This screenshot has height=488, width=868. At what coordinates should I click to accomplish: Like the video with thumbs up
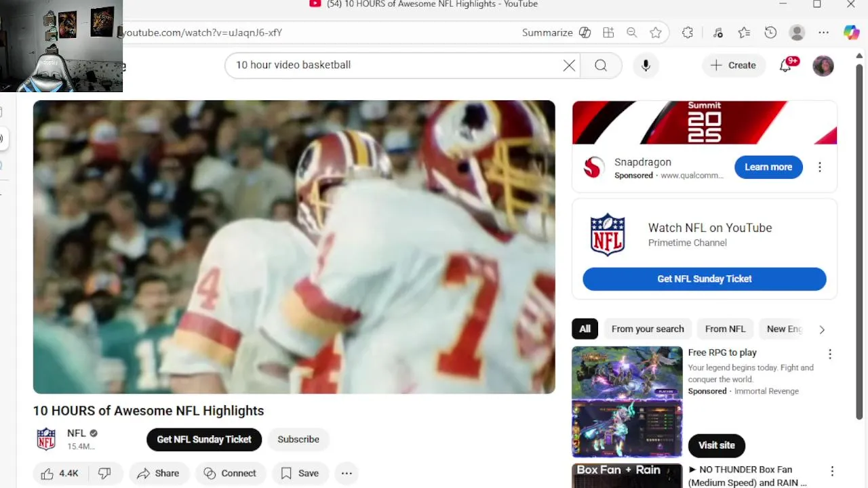point(60,473)
